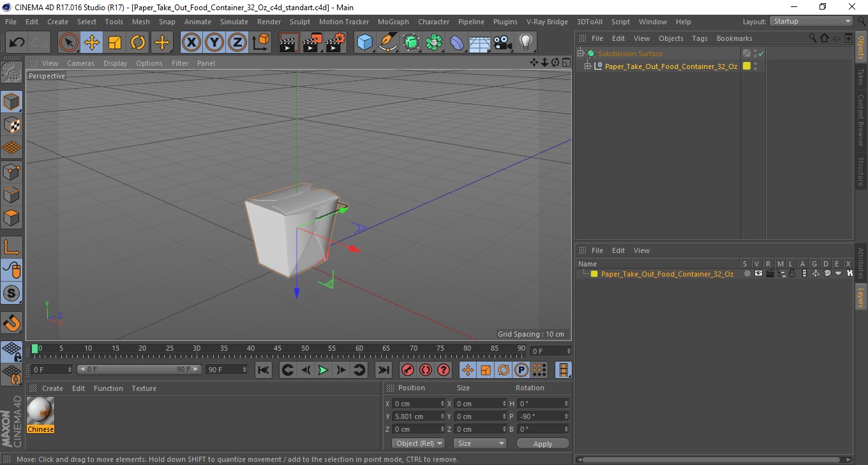
Task: Click the end frame 90 F field
Action: [226, 370]
